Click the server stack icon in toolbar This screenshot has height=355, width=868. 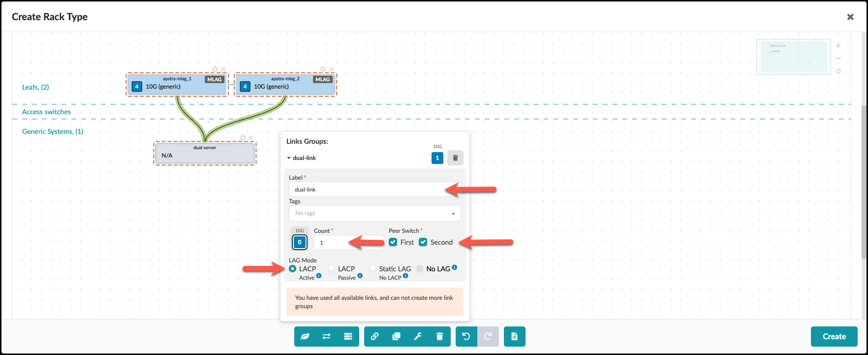tap(348, 337)
